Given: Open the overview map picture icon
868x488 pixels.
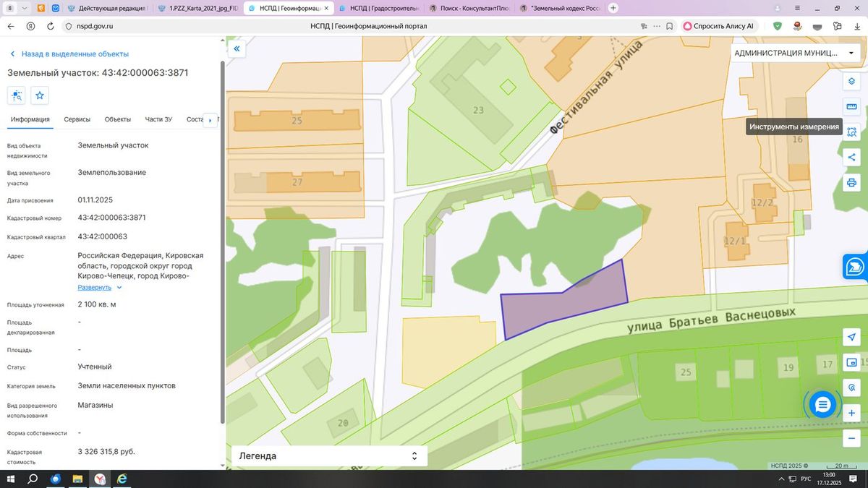Looking at the screenshot, I should click(851, 362).
